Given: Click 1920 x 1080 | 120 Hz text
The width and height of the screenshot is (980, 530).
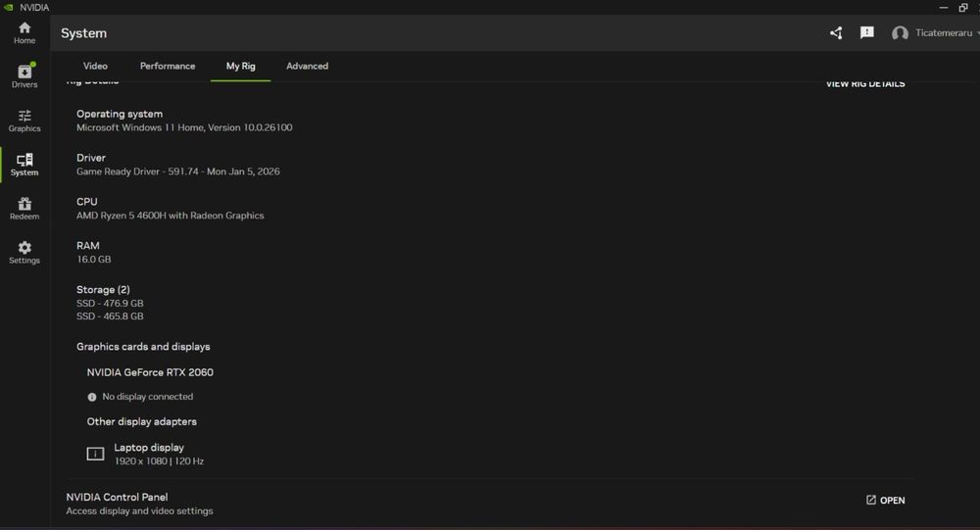Looking at the screenshot, I should [x=159, y=461].
